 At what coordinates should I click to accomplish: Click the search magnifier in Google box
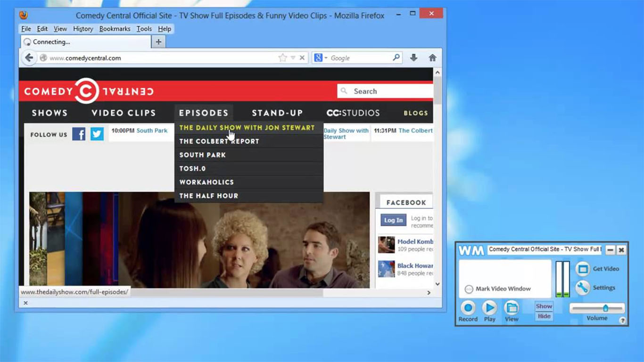pyautogui.click(x=396, y=58)
